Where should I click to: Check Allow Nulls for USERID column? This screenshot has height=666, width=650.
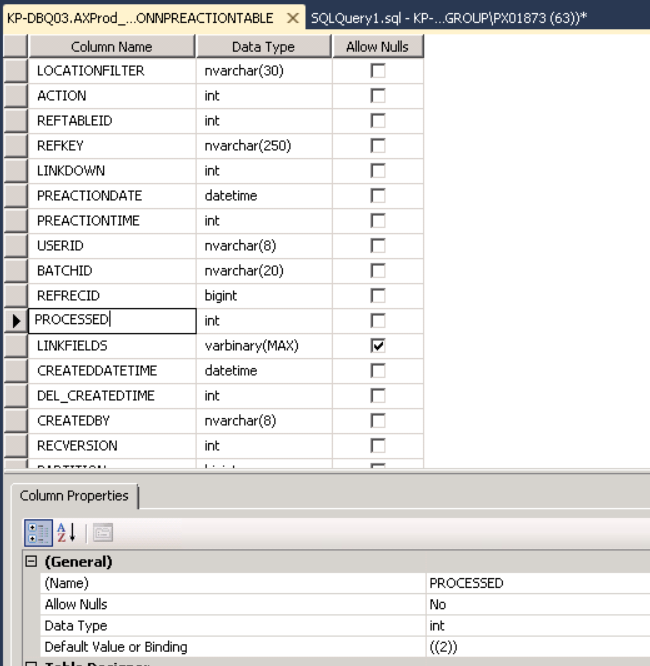tap(378, 246)
